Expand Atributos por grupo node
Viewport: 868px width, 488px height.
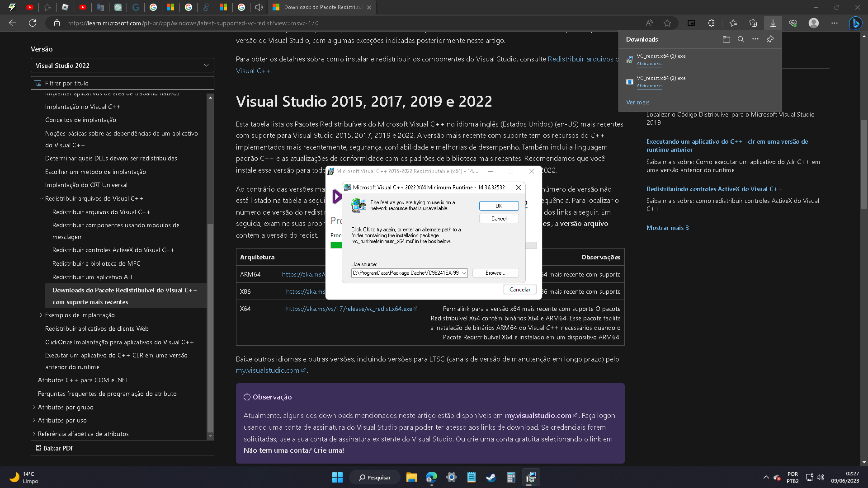click(x=34, y=407)
